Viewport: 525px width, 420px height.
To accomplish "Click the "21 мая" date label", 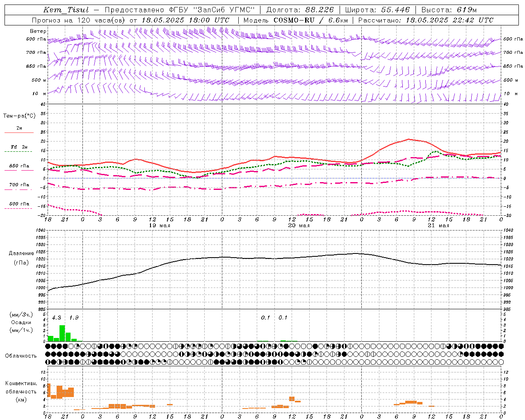I will pyautogui.click(x=438, y=226).
